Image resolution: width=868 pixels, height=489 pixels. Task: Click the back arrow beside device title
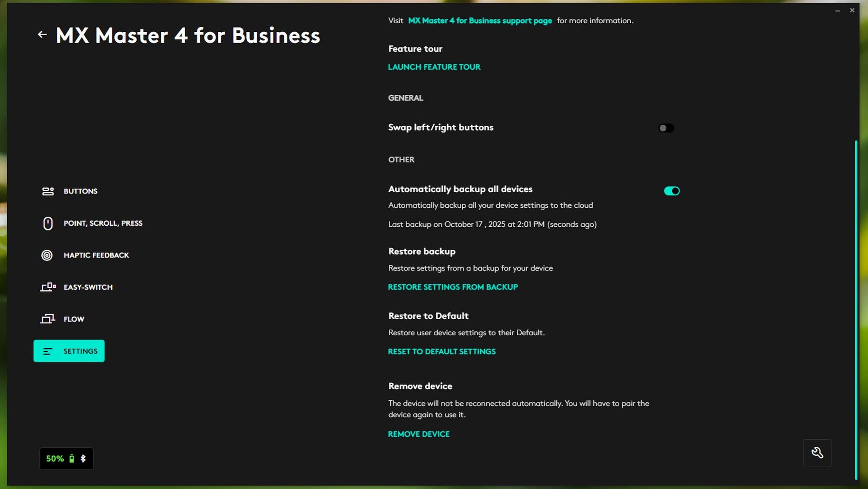(x=42, y=34)
